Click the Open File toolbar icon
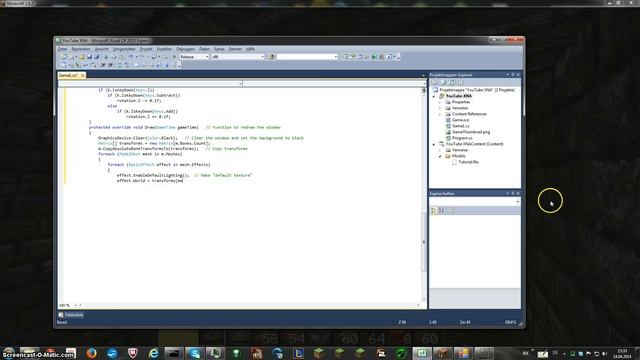Screen dimensions: 640x360 click(82, 57)
